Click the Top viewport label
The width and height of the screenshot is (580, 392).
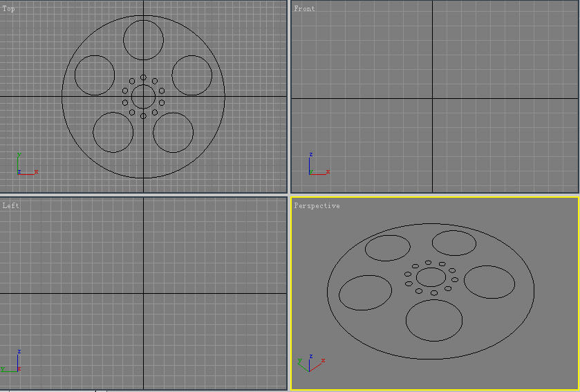click(x=9, y=9)
